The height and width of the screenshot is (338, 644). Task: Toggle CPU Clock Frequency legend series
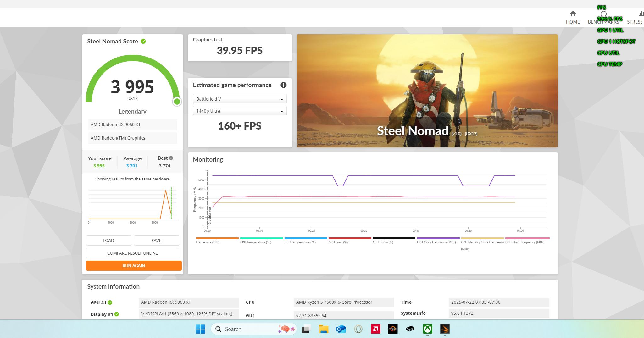438,241
